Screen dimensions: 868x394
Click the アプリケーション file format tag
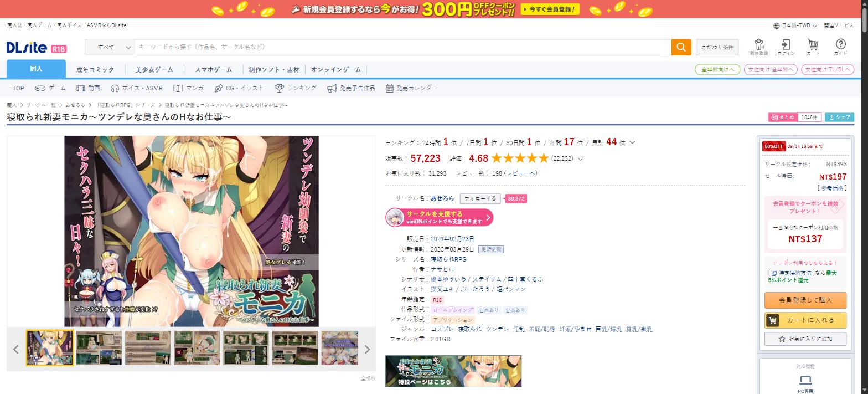click(453, 320)
